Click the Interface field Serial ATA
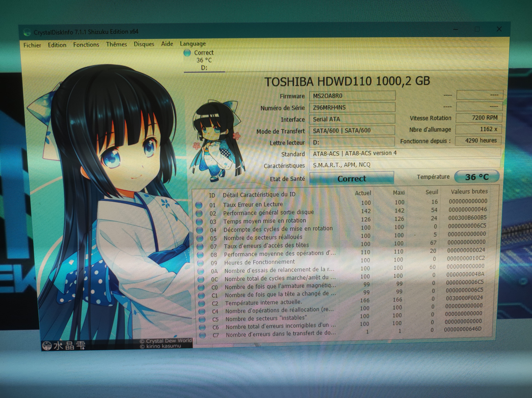The height and width of the screenshot is (398, 532). point(352,119)
